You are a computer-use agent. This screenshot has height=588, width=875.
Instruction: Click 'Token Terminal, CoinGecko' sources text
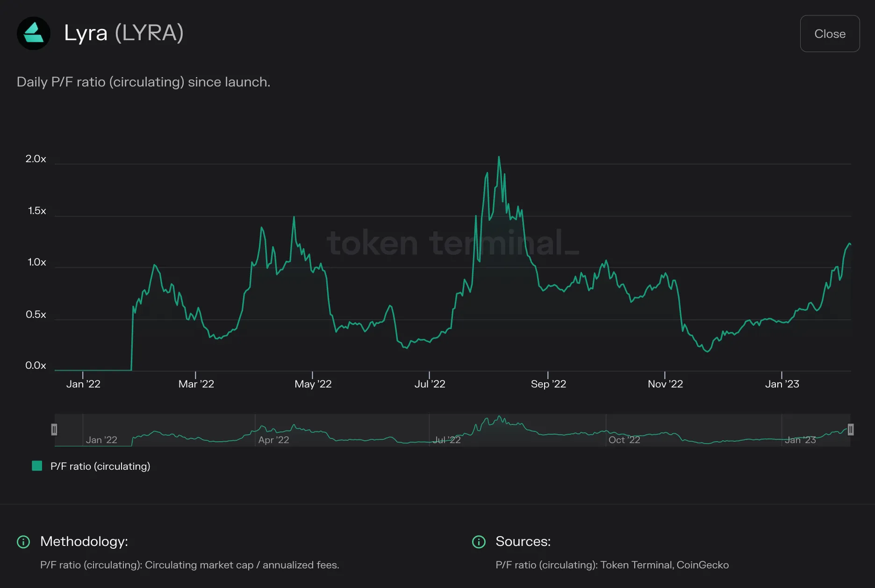[664, 565]
